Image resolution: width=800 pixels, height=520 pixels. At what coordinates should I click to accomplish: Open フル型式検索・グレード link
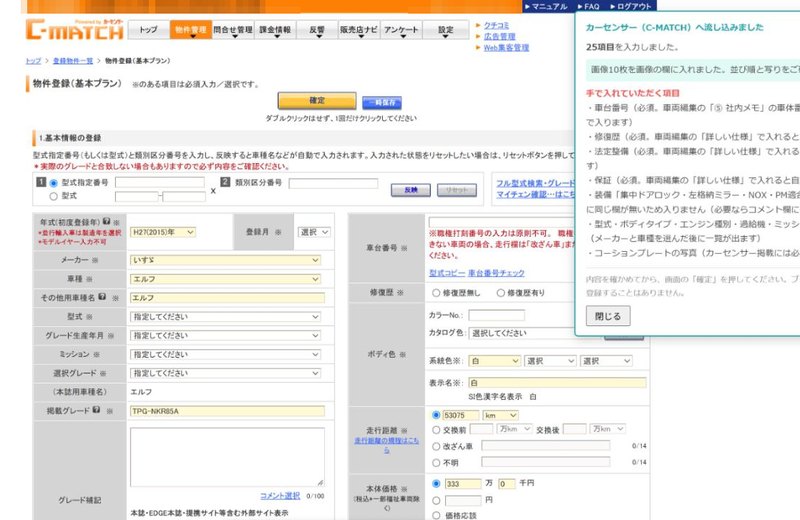535,183
